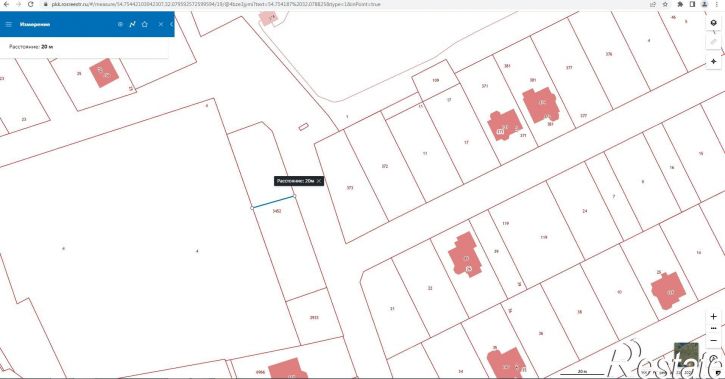Go back in the browser
The height and width of the screenshot is (379, 725).
pos(6,4)
